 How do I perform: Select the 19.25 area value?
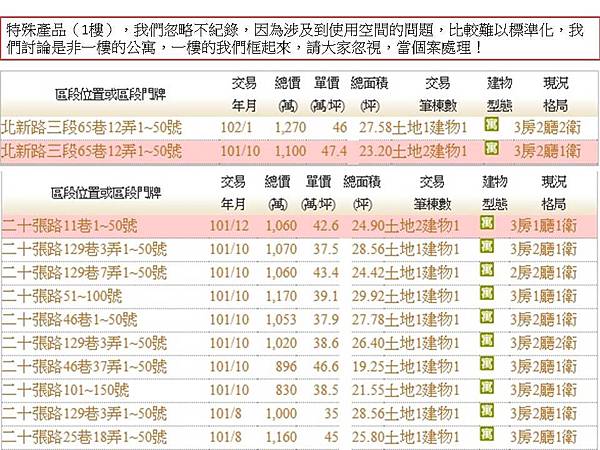coord(368,367)
